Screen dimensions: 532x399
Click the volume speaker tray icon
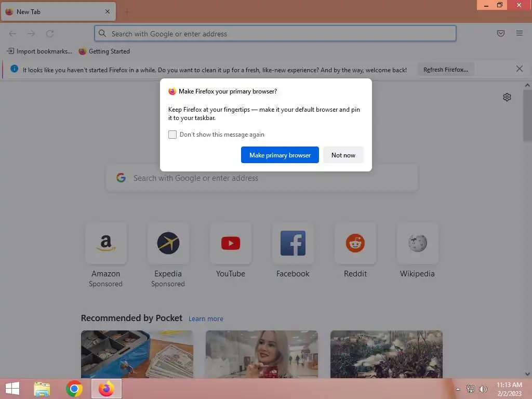[483, 389]
